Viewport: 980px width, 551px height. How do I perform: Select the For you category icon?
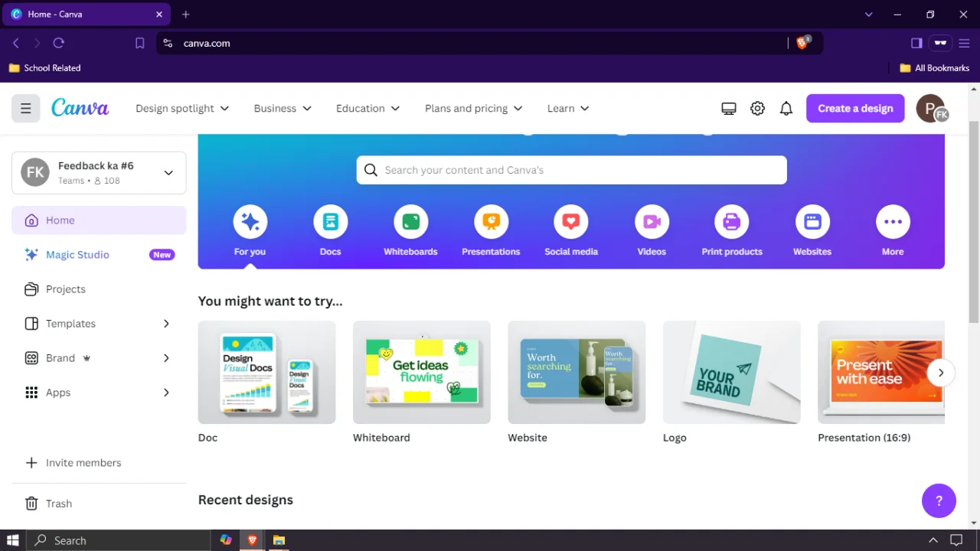click(x=250, y=222)
